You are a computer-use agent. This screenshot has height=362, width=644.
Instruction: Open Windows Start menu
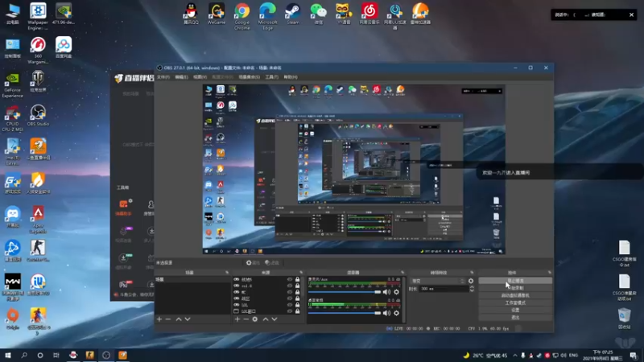pyautogui.click(x=8, y=355)
